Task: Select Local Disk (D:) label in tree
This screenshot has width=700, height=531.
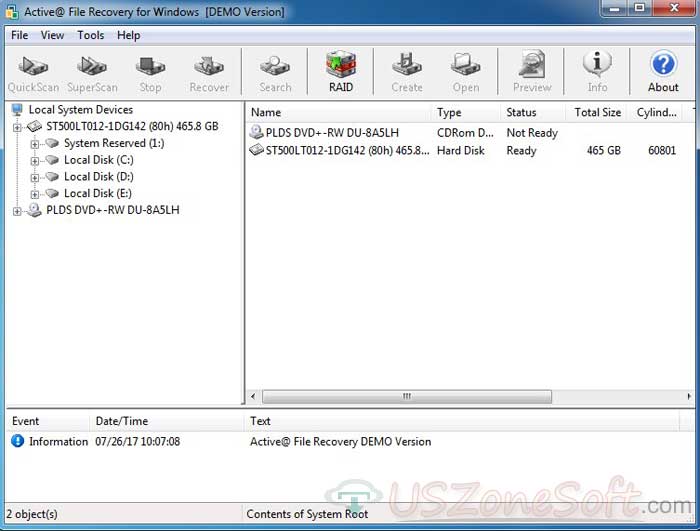Action: coord(99,176)
